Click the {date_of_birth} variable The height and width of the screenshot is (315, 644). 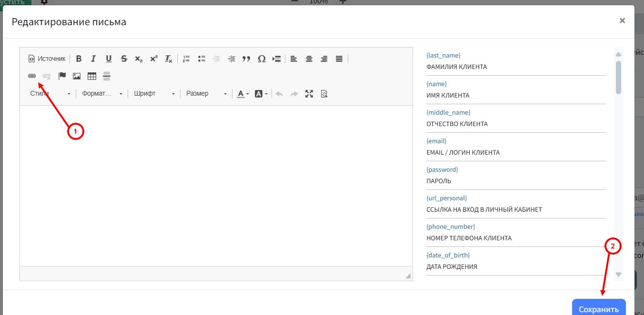point(448,256)
